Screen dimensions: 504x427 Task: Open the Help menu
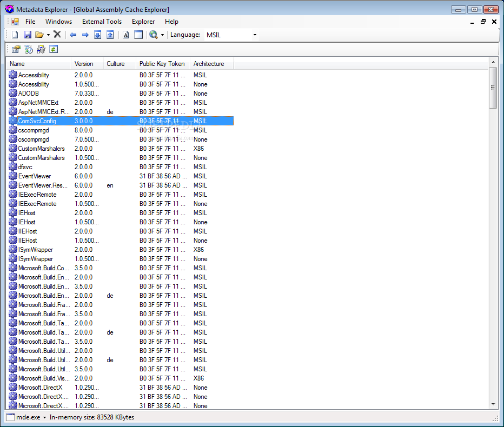171,22
